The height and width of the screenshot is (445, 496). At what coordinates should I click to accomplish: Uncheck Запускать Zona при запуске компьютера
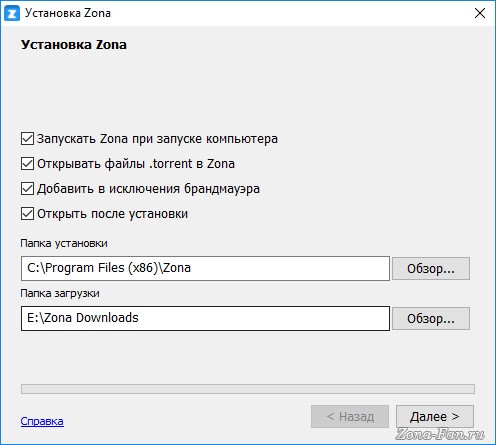[x=27, y=139]
